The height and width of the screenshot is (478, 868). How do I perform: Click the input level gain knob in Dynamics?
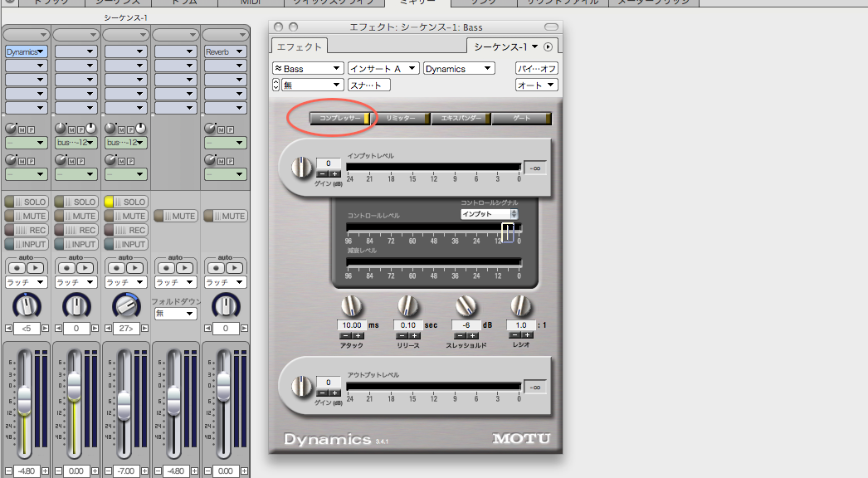click(302, 168)
